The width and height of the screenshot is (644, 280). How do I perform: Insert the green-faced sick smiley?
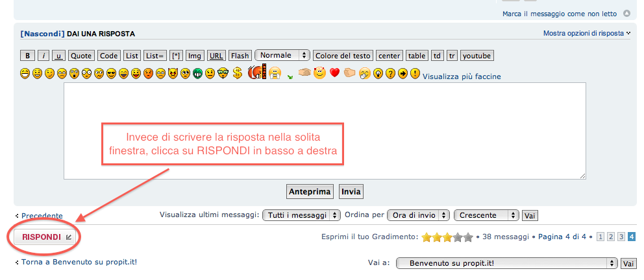pyautogui.click(x=197, y=73)
